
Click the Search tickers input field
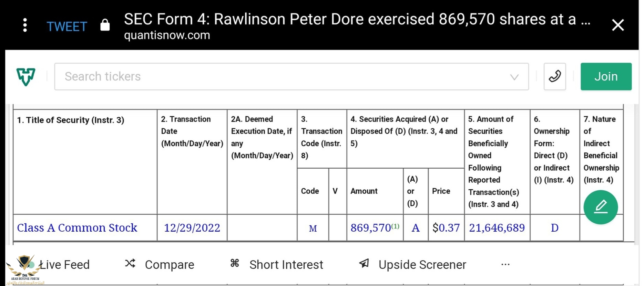coord(283,76)
